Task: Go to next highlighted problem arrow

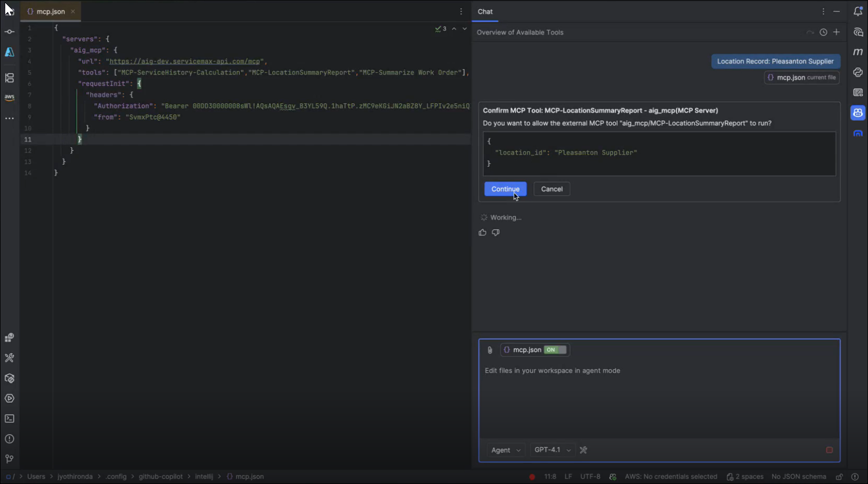Action: pos(465,29)
